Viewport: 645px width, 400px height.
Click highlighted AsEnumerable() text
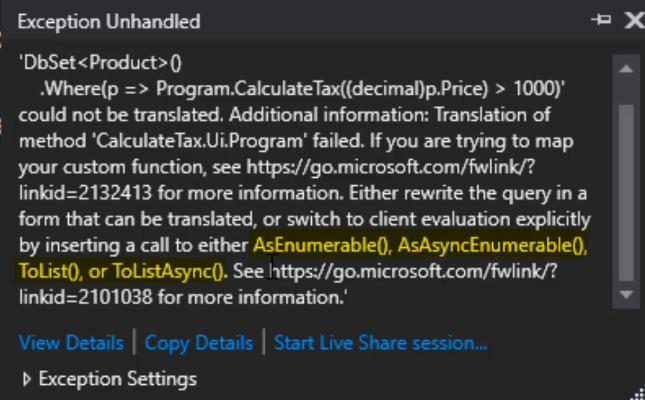coord(320,245)
